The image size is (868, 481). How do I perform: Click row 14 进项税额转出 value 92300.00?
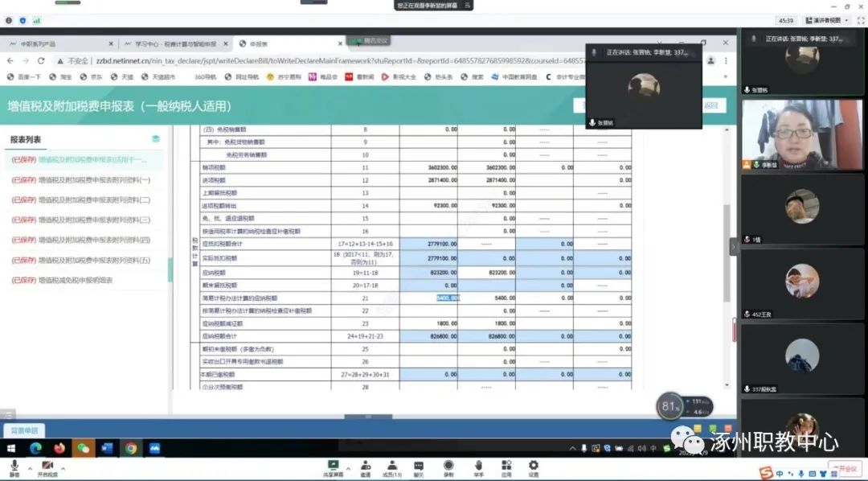(x=428, y=206)
